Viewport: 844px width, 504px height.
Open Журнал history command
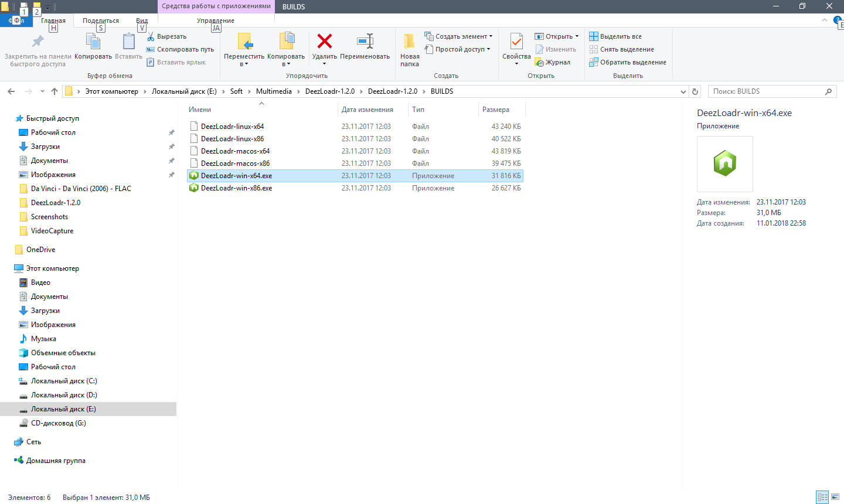pyautogui.click(x=553, y=62)
